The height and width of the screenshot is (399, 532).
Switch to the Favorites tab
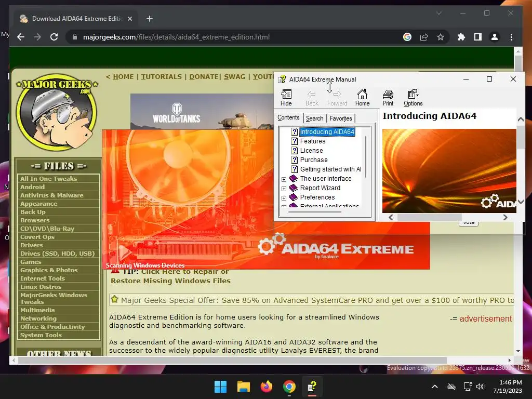pyautogui.click(x=341, y=118)
